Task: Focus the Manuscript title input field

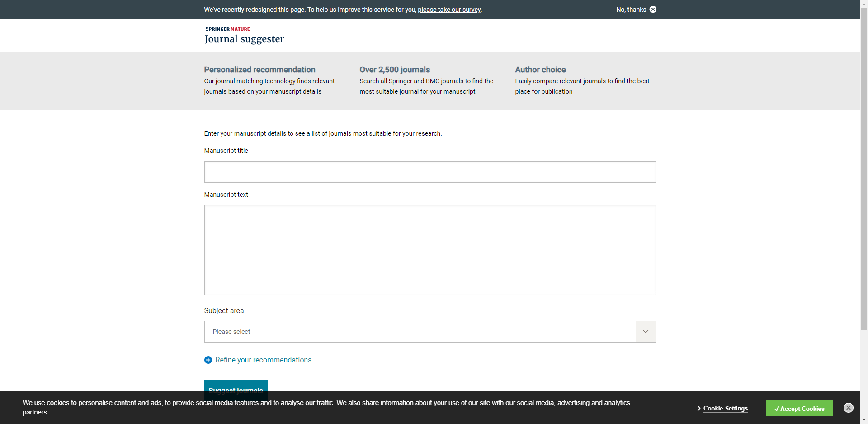Action: point(430,172)
